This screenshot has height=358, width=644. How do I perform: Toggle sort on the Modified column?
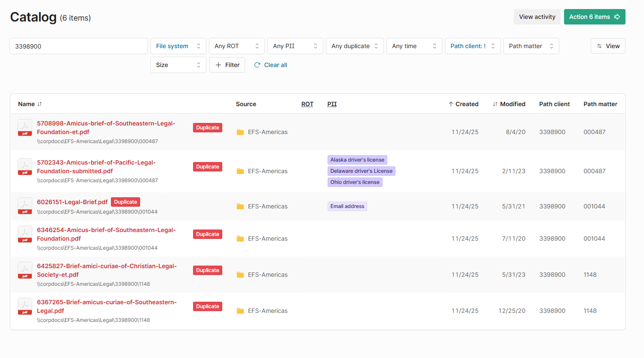[x=509, y=104]
